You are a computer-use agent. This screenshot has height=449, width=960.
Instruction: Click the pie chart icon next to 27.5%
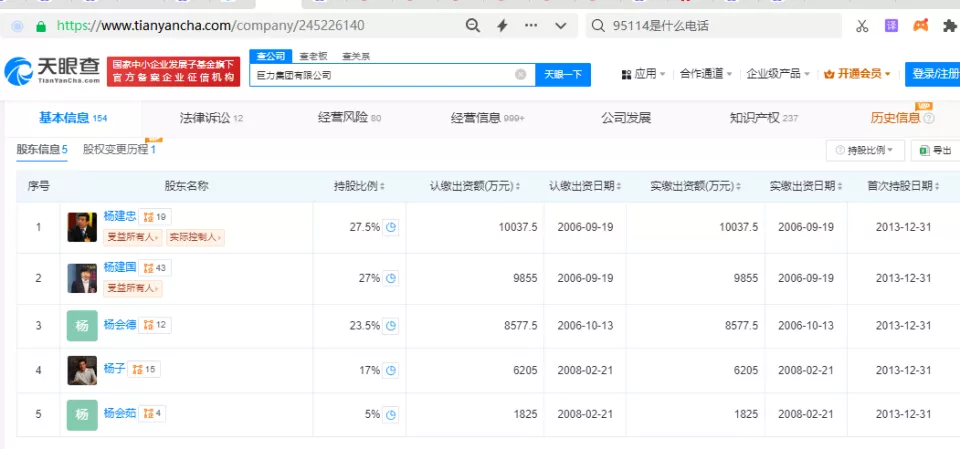(x=391, y=227)
